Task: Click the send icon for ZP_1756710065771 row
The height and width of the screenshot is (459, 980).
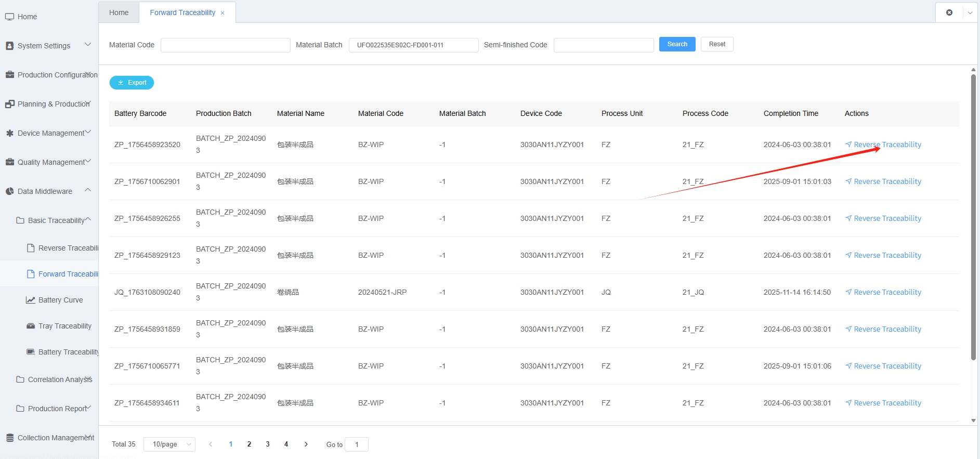Action: [x=848, y=366]
